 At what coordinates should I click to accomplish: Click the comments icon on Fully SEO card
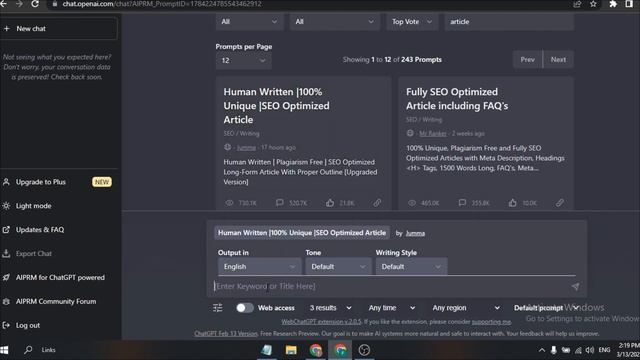pyautogui.click(x=462, y=202)
